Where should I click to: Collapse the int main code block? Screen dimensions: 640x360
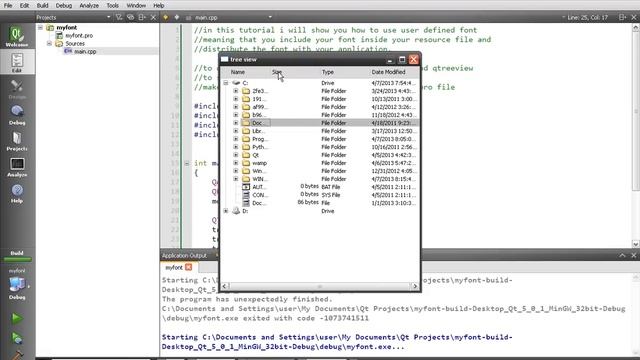point(187,163)
